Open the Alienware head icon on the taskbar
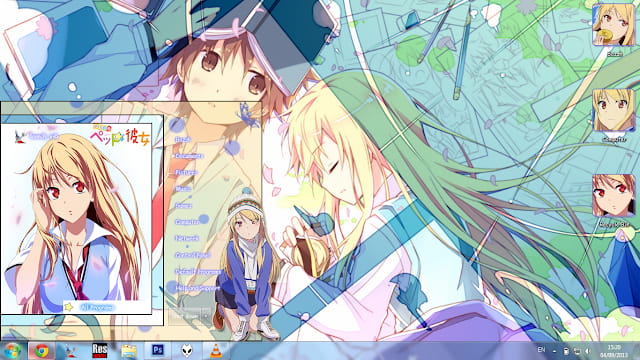Screen dimensions: 640x360 187,351
